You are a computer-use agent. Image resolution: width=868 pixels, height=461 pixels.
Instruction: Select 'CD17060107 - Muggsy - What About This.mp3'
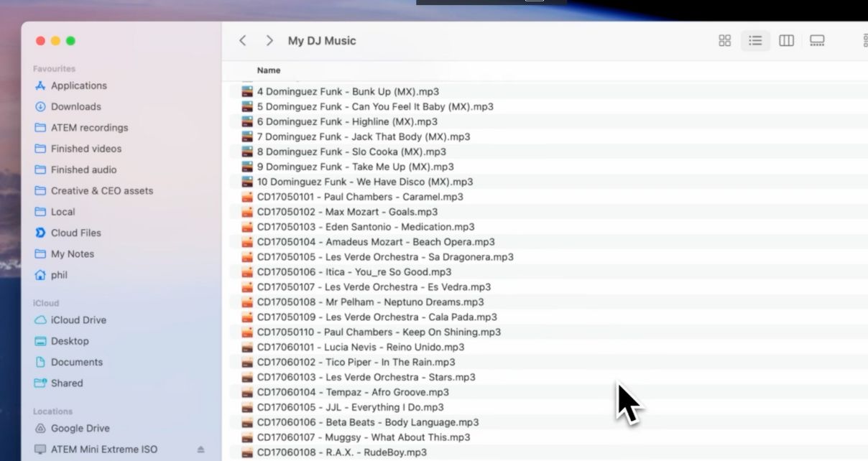pos(364,438)
